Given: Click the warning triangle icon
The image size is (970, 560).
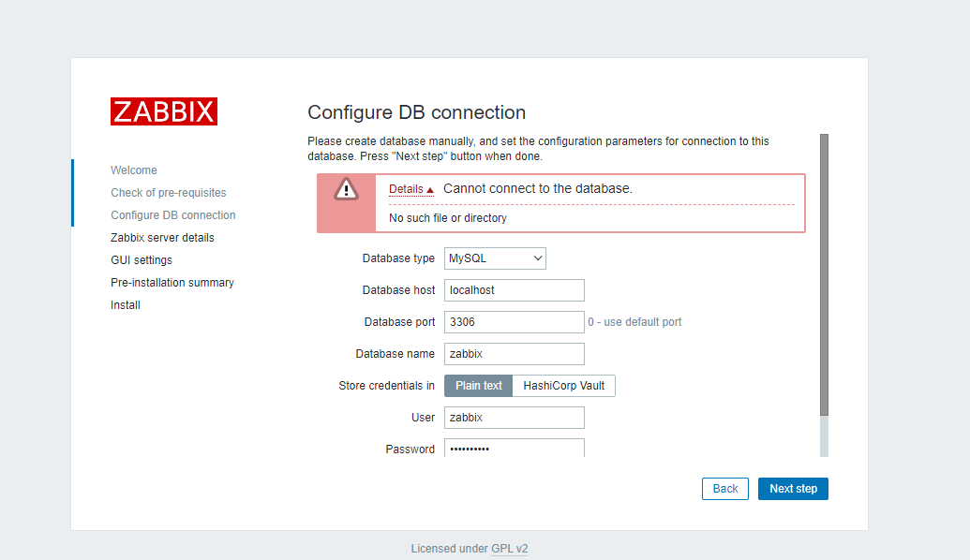Looking at the screenshot, I should [x=347, y=189].
